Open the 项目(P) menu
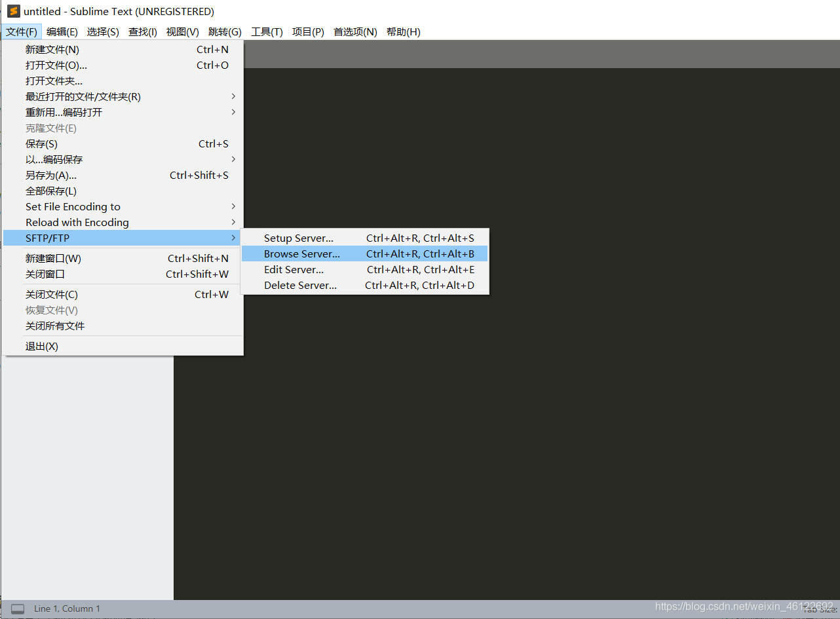 (308, 31)
